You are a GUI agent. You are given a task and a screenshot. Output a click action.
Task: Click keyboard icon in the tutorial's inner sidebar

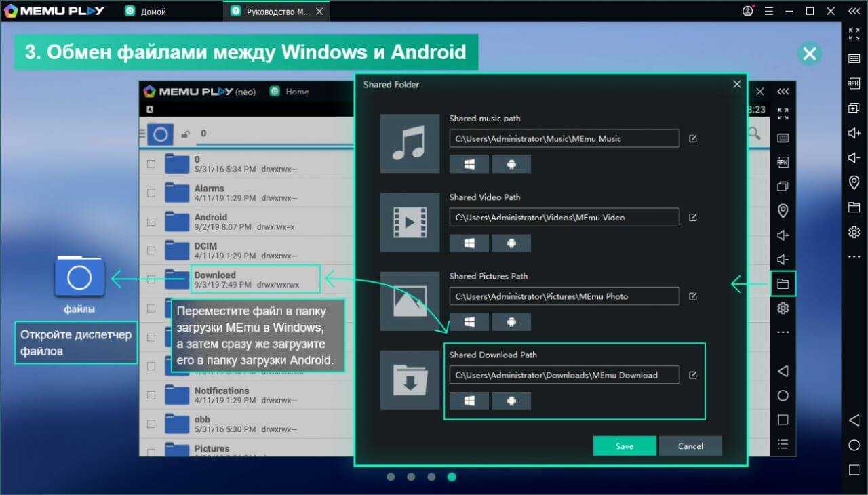tap(783, 138)
